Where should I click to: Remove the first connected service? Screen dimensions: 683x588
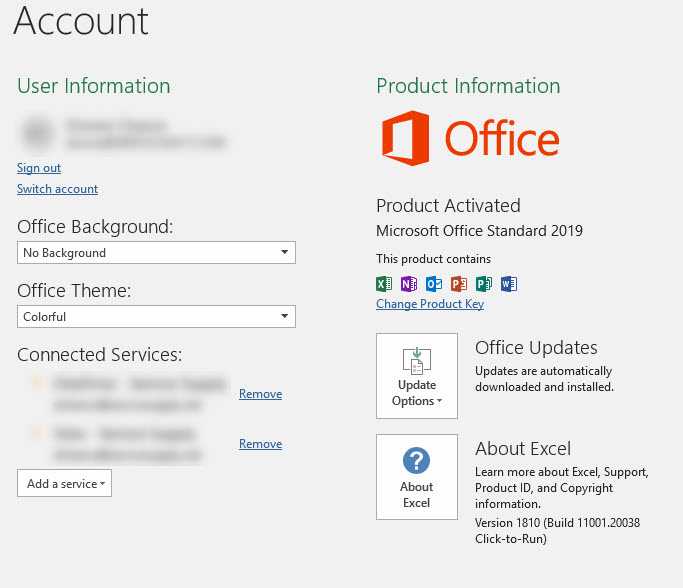(x=260, y=394)
